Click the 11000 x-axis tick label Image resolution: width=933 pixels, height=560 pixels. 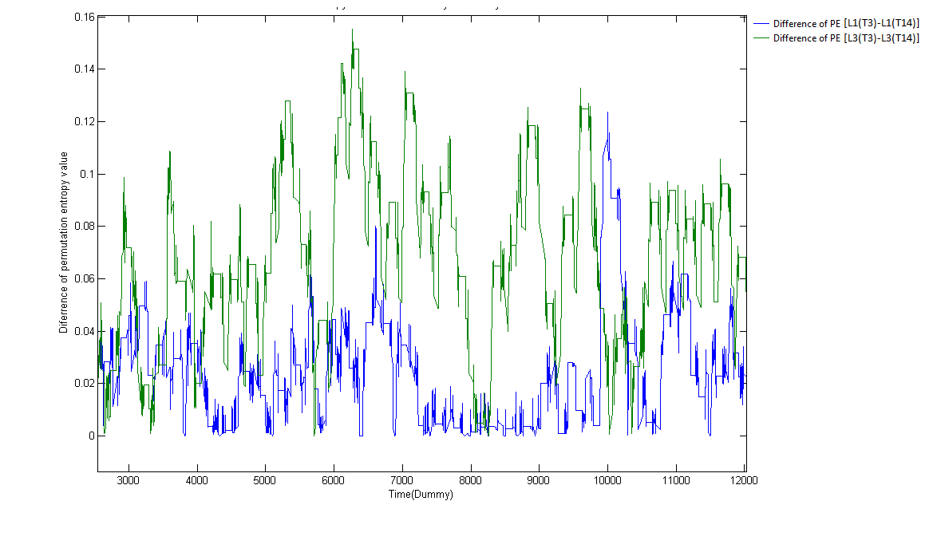[x=676, y=480]
